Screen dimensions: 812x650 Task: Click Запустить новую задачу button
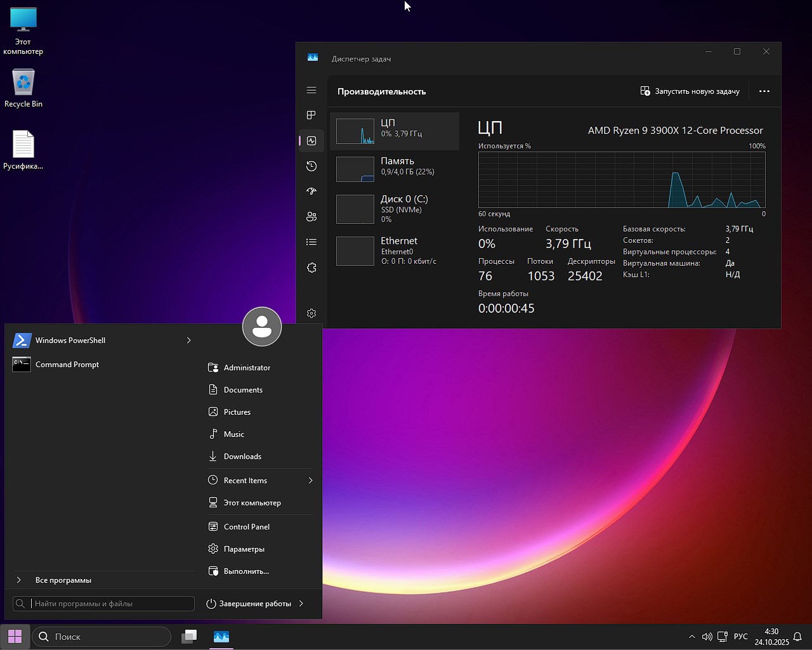690,91
